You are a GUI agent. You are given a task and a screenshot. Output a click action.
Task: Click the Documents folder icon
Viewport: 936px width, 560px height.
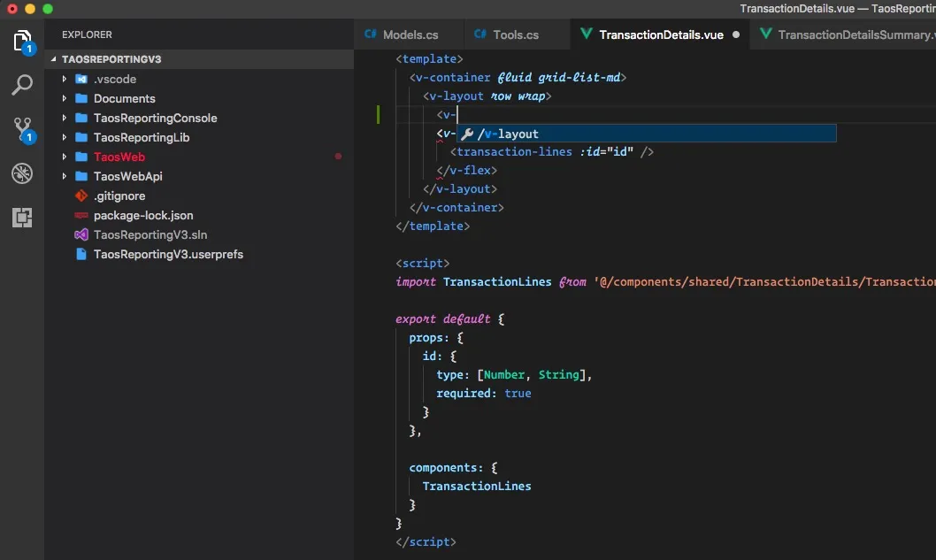click(x=81, y=98)
